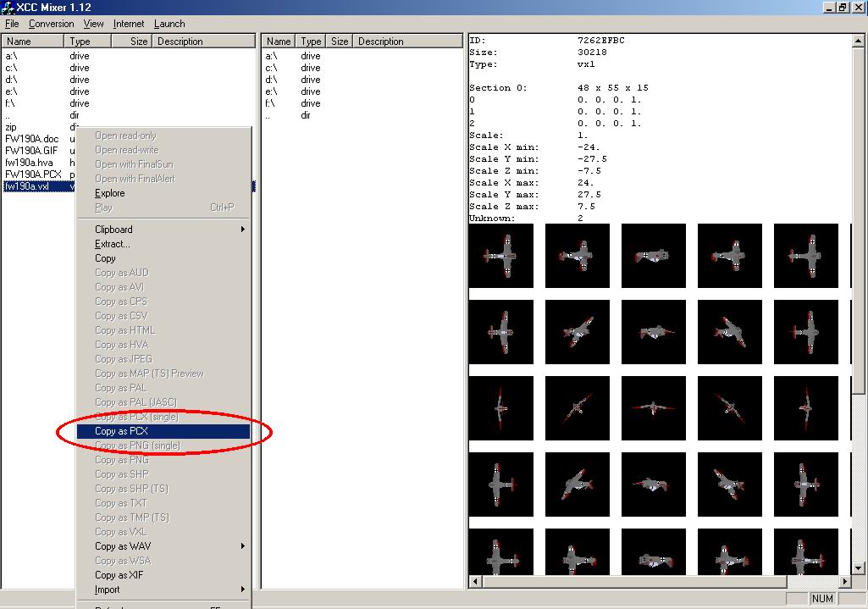Sort left pane by Type column
This screenshot has height=609, width=868.
point(87,41)
